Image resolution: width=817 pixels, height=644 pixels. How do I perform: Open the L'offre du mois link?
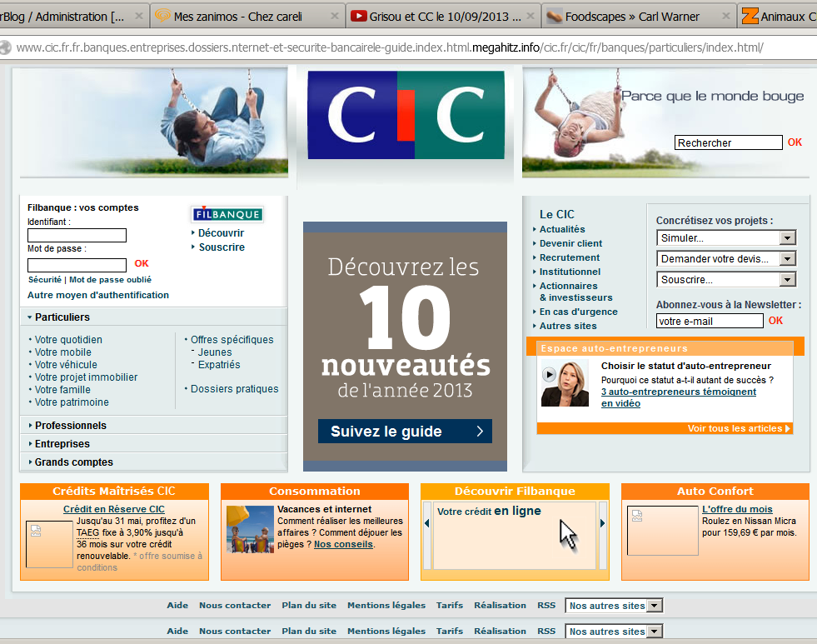pyautogui.click(x=737, y=509)
